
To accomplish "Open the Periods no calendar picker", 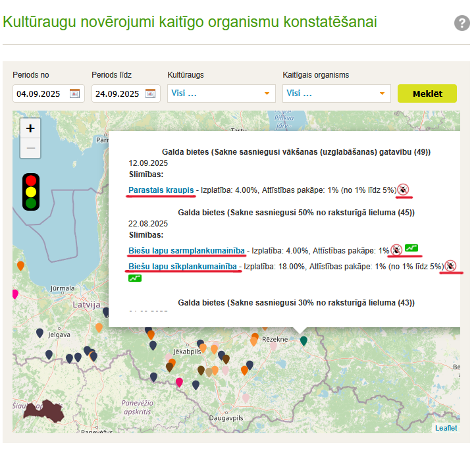I will click(x=74, y=93).
